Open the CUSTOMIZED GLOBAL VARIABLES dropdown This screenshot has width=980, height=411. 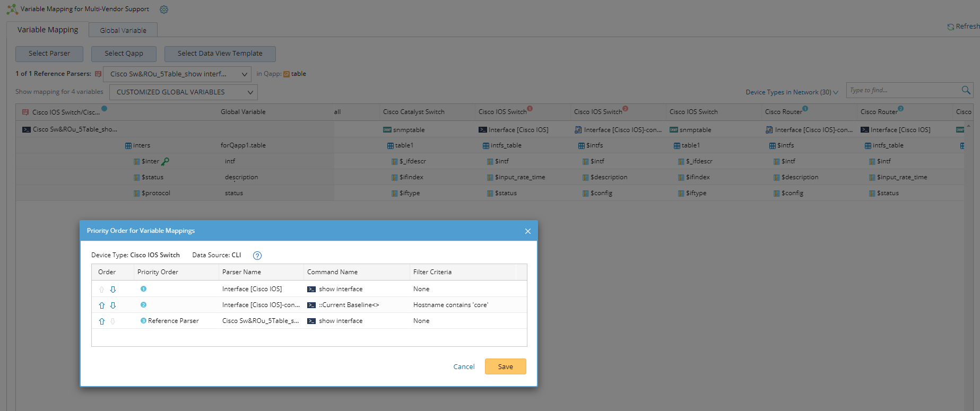pos(184,92)
